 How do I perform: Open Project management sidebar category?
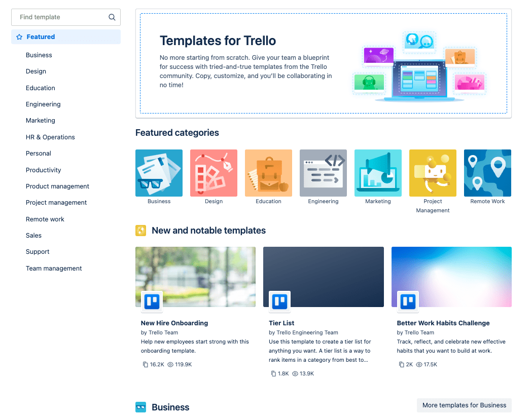point(56,202)
